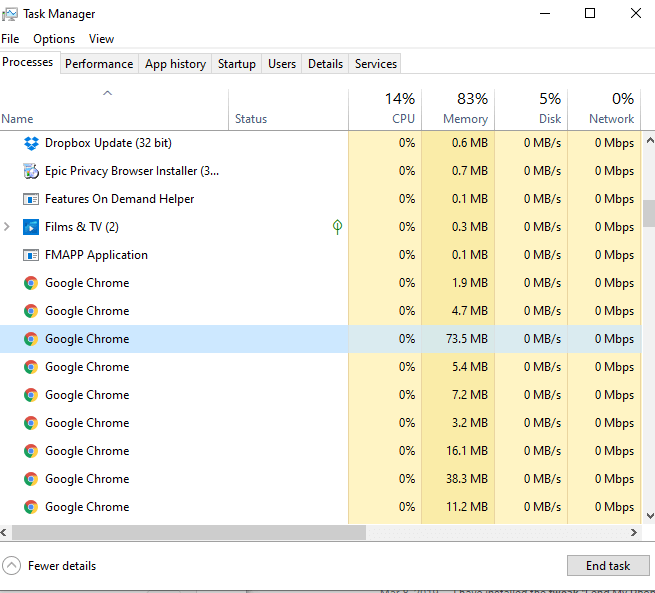The height and width of the screenshot is (593, 655).
Task: Click the Epic Privacy Browser Installer icon
Action: coord(31,171)
